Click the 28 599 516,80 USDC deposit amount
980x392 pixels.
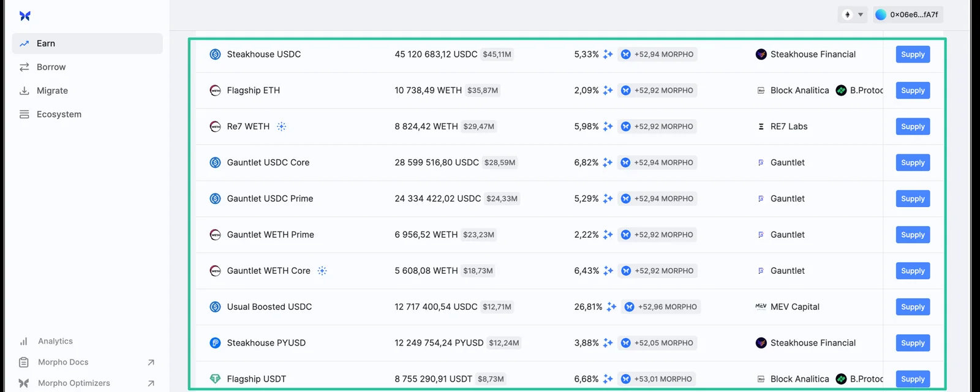pos(437,162)
